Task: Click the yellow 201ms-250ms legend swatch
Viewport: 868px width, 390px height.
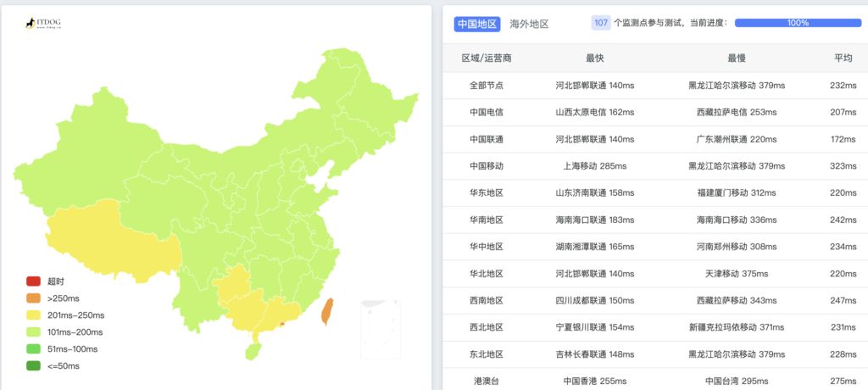Action: (x=33, y=315)
